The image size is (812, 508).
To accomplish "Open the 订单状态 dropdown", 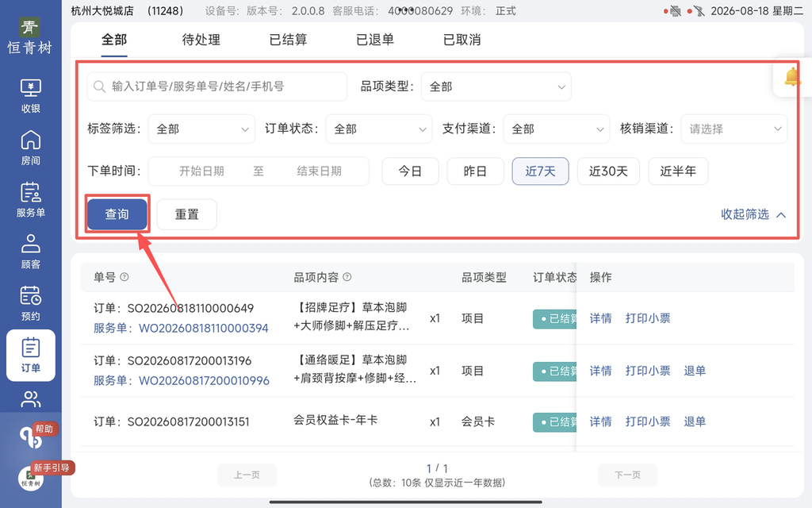I will [379, 129].
